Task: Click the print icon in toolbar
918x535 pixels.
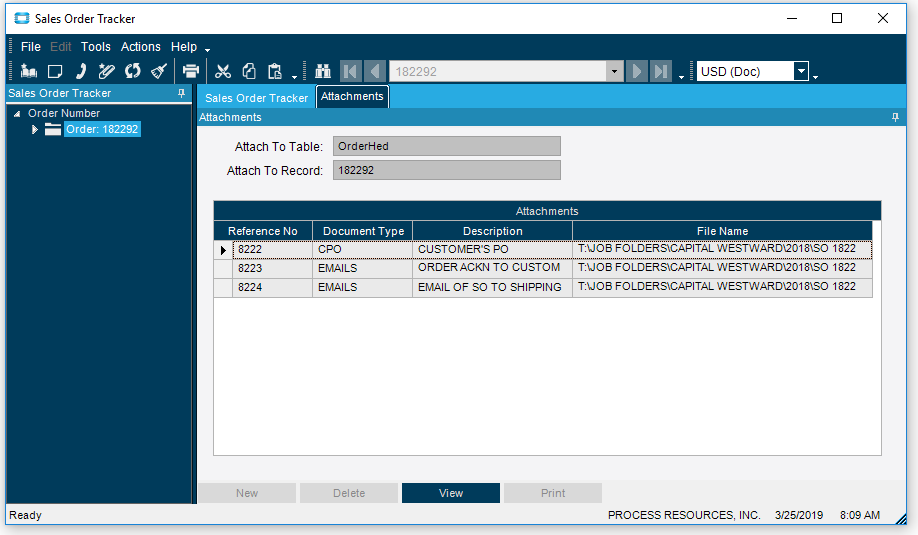Action: [x=191, y=71]
